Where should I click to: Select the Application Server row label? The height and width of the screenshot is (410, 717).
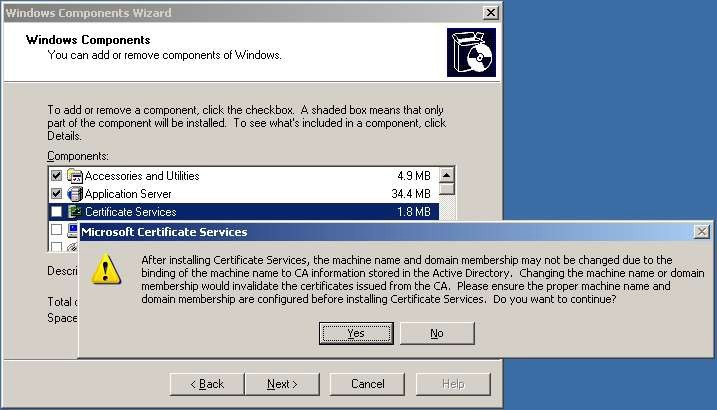[x=128, y=194]
